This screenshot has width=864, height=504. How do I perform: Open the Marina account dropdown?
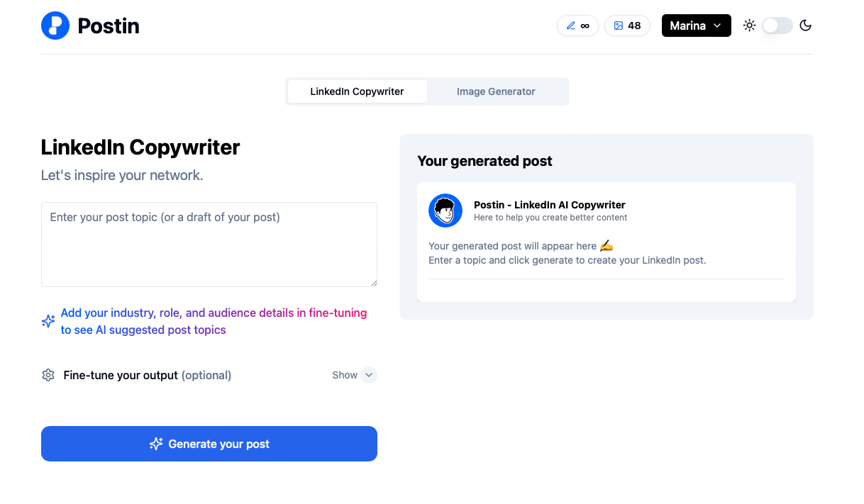(696, 26)
